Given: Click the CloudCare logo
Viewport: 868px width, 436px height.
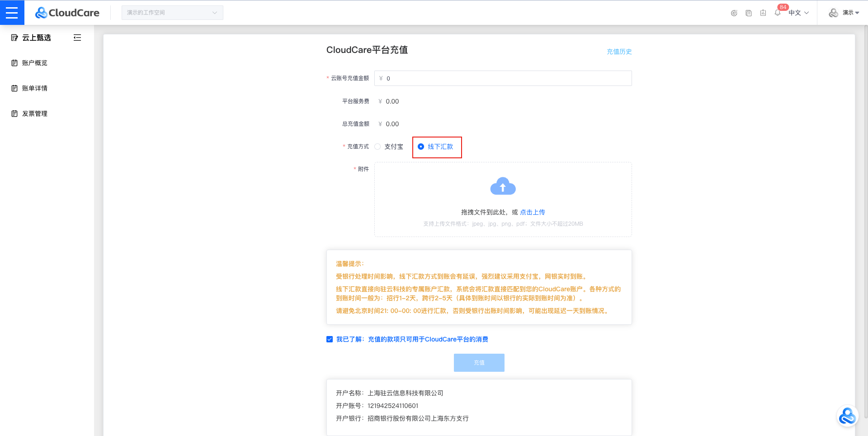Looking at the screenshot, I should pos(67,13).
